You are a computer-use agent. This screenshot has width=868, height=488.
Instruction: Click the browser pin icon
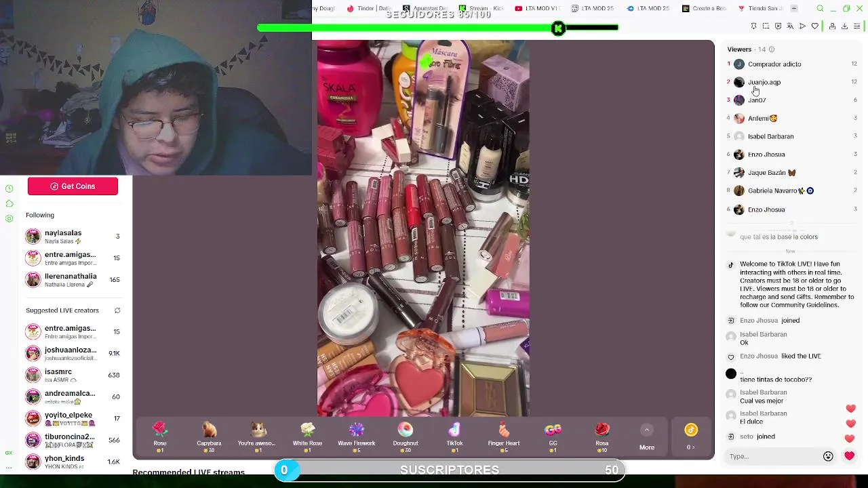753,26
